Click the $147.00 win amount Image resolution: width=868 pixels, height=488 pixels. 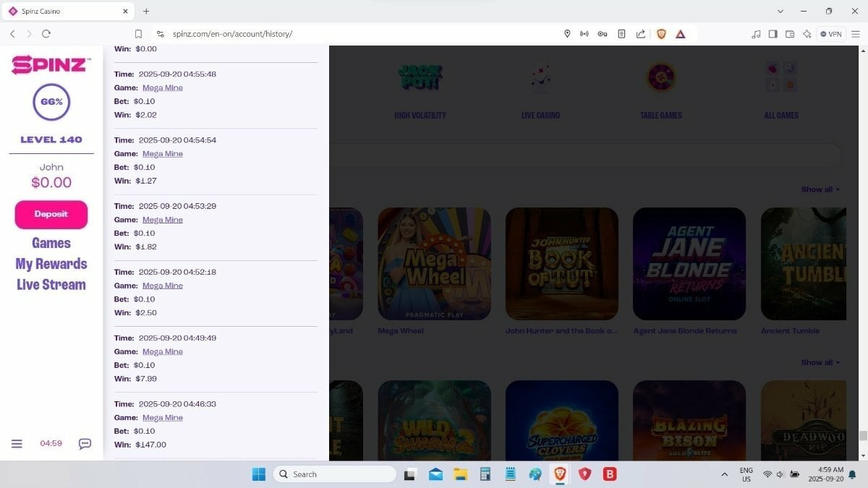click(150, 445)
